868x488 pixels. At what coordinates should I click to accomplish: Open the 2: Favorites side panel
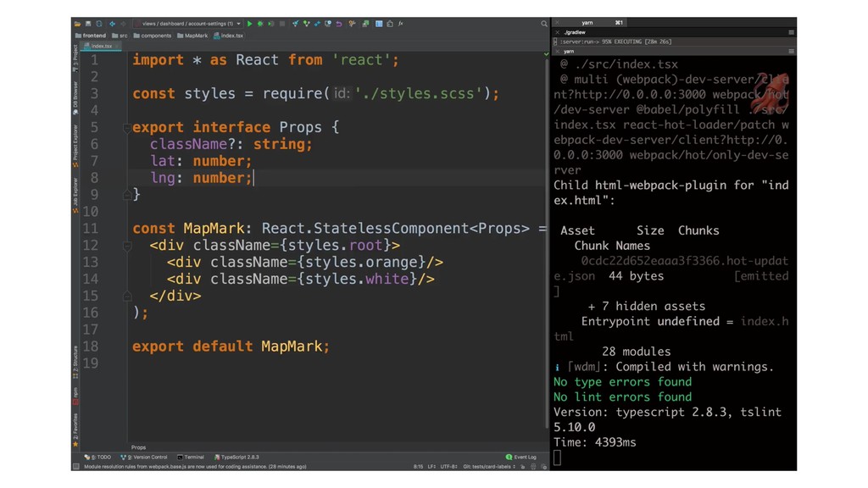click(75, 430)
